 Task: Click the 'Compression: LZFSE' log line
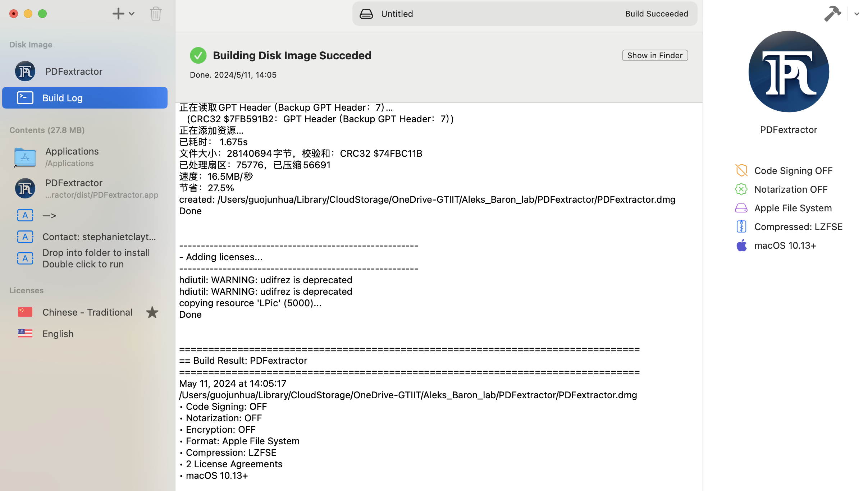tap(228, 453)
